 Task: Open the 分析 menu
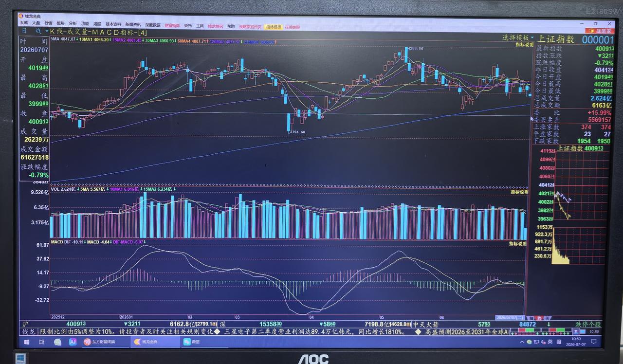[x=73, y=23]
